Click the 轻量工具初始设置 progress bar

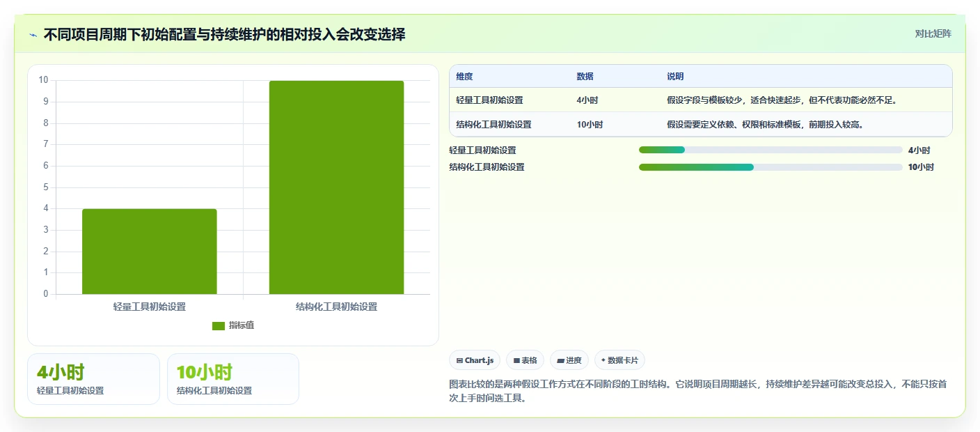[x=770, y=150]
